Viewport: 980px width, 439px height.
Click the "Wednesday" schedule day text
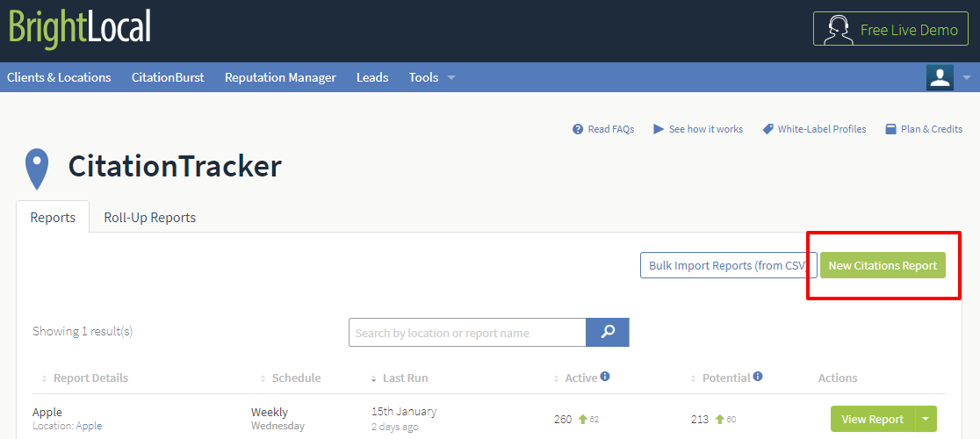tap(277, 426)
